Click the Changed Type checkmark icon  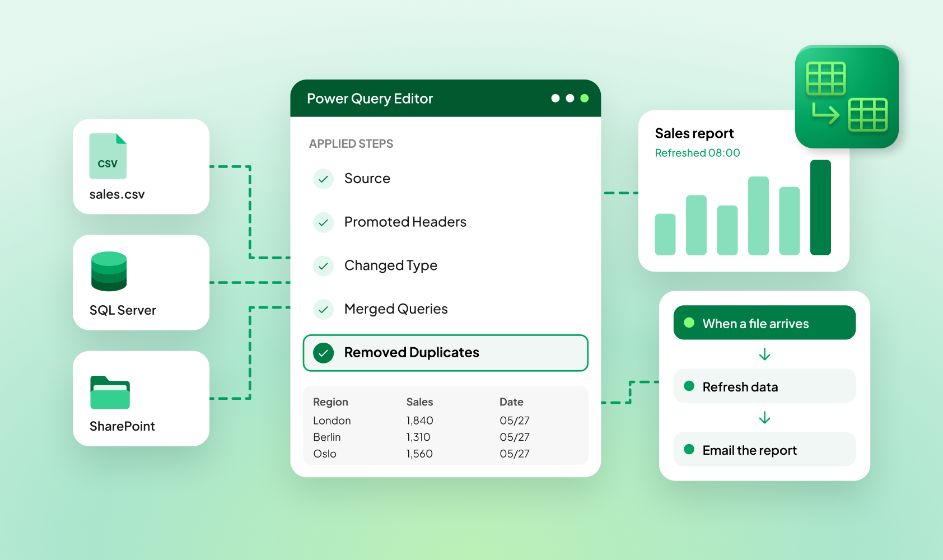(323, 266)
